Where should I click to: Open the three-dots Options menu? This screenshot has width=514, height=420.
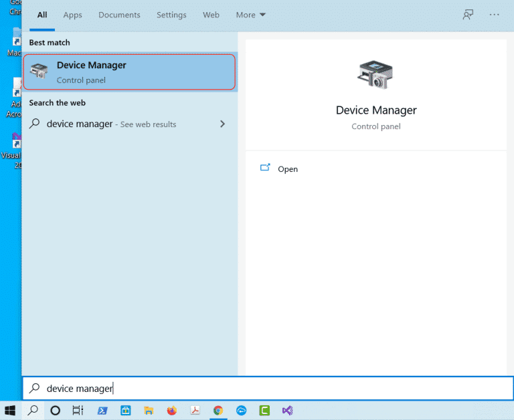(x=495, y=15)
